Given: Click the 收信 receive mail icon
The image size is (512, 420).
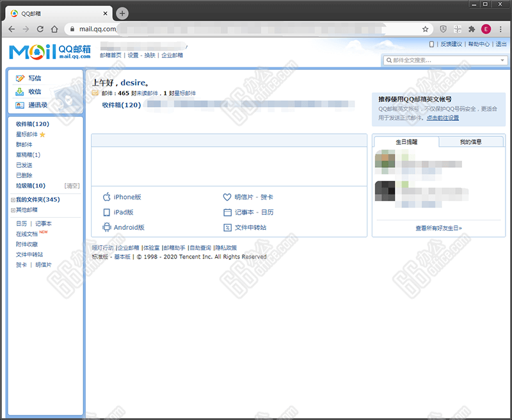Looking at the screenshot, I should click(x=20, y=92).
